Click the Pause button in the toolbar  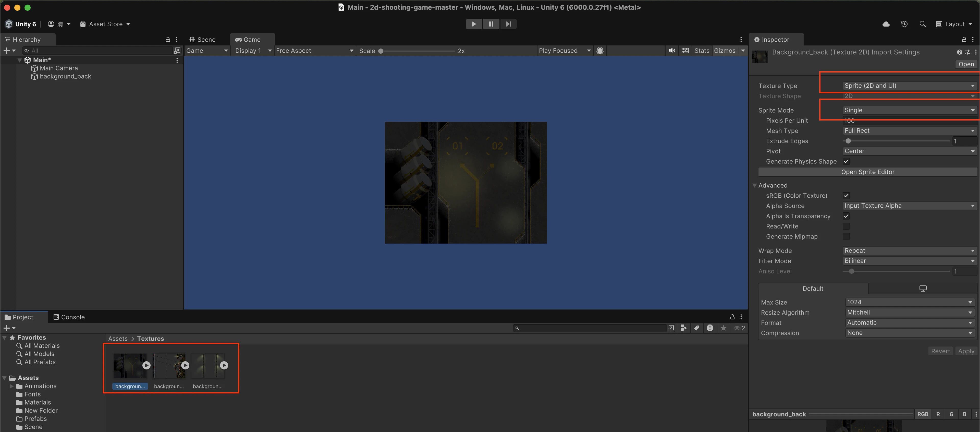pos(491,24)
